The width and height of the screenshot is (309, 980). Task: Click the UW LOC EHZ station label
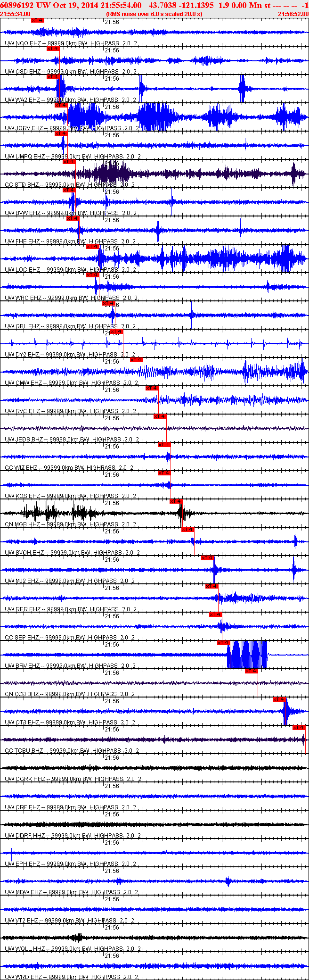[x=23, y=270]
